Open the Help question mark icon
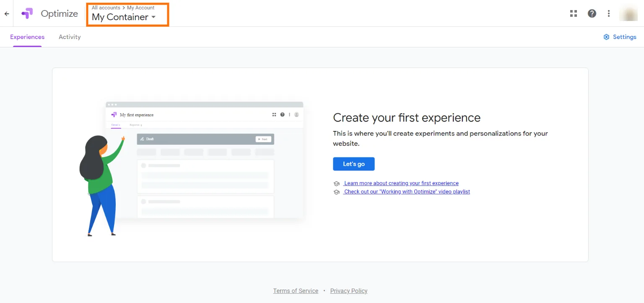644x303 pixels. (x=592, y=13)
